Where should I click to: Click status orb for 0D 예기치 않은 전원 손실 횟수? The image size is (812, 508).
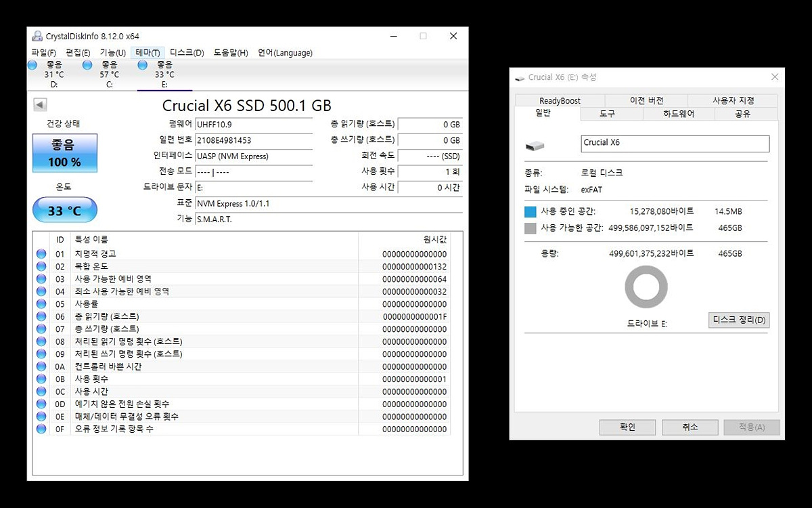coord(41,404)
